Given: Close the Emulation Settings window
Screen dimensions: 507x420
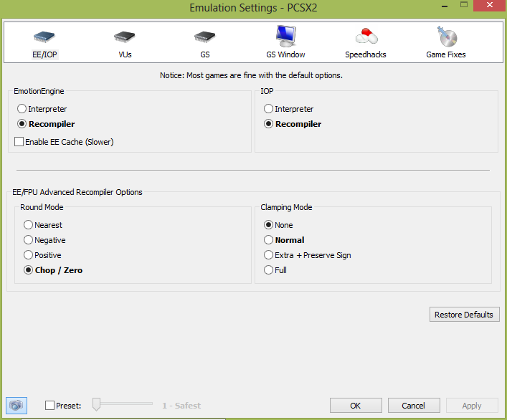Looking at the screenshot, I should [490, 5].
